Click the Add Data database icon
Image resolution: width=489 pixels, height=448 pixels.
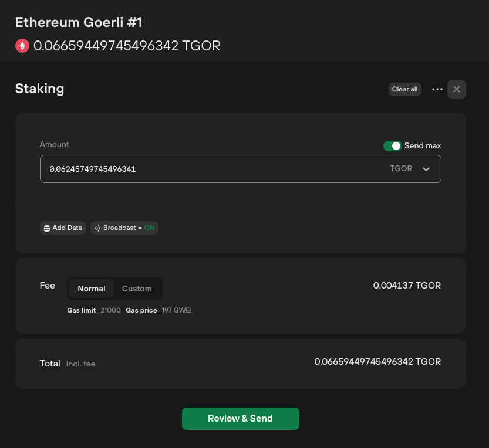click(47, 228)
